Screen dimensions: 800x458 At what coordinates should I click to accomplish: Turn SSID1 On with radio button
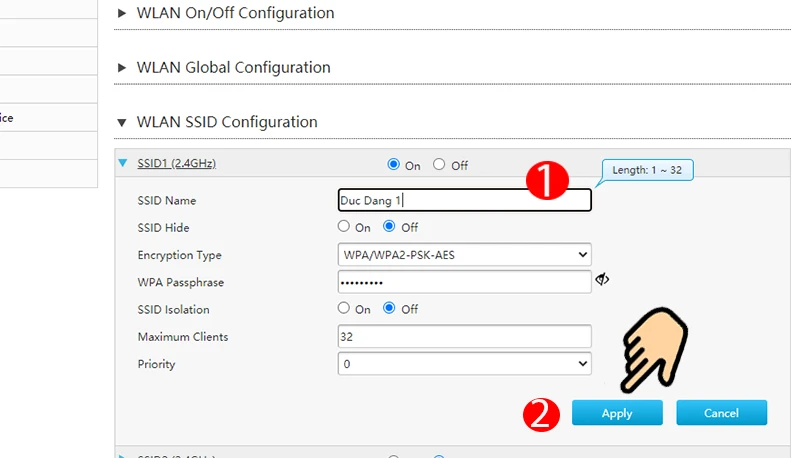tap(394, 165)
